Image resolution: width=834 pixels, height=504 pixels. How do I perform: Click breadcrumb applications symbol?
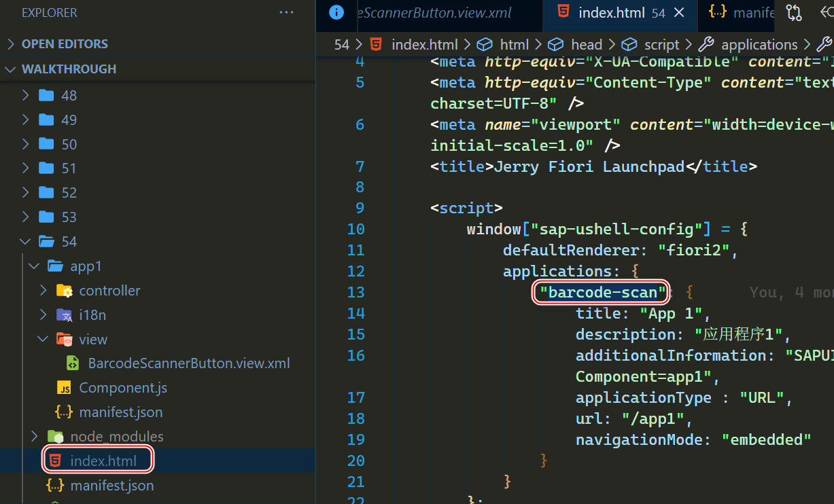click(x=759, y=45)
